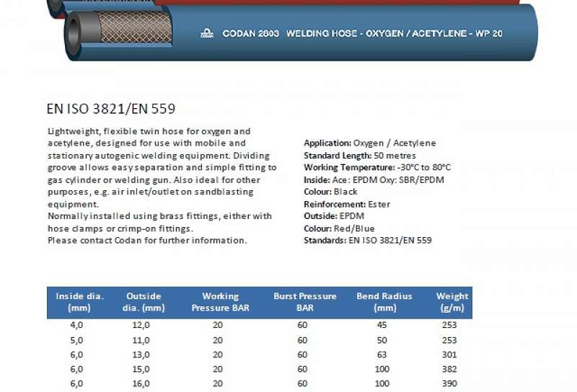Click the "4,0" inside diameter cell
Screen dimensions: 577x392
coord(76,325)
